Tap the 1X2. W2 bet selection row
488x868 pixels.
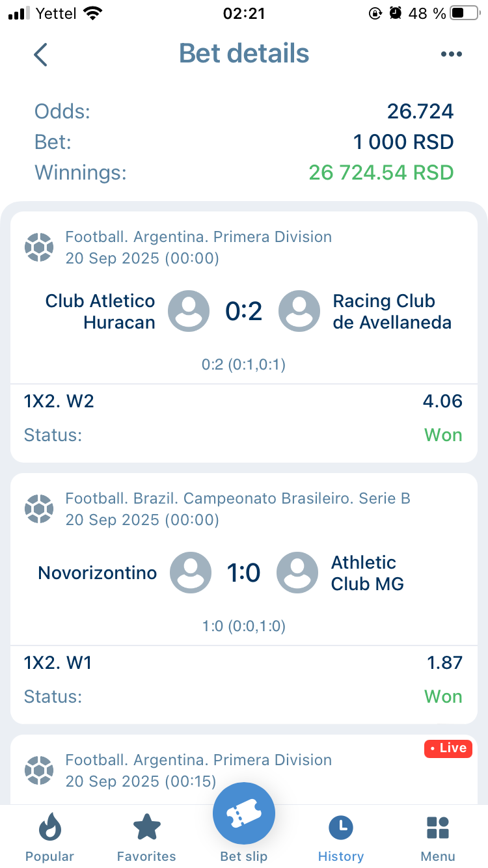(x=244, y=401)
